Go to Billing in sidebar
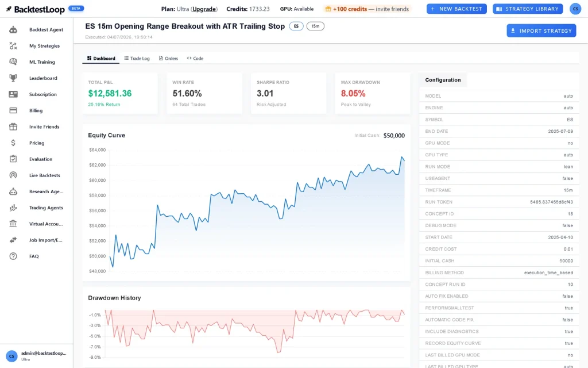The image size is (588, 368). pyautogui.click(x=36, y=110)
